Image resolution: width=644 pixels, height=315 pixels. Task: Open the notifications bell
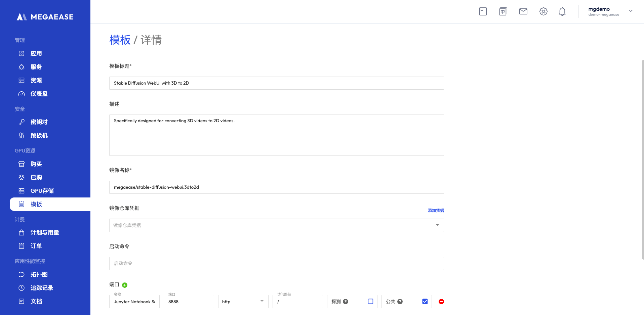pos(562,12)
